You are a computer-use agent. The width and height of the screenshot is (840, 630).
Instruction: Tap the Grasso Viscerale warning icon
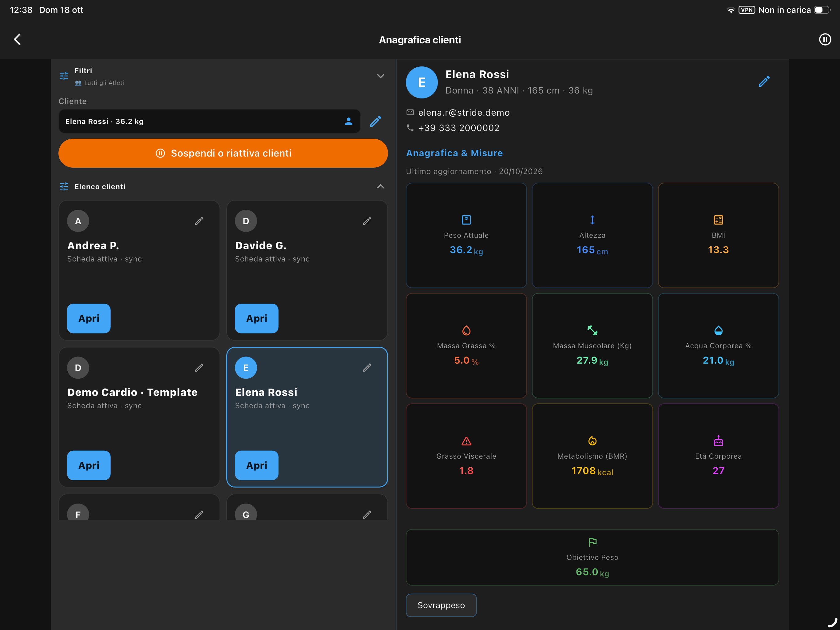pos(466,441)
